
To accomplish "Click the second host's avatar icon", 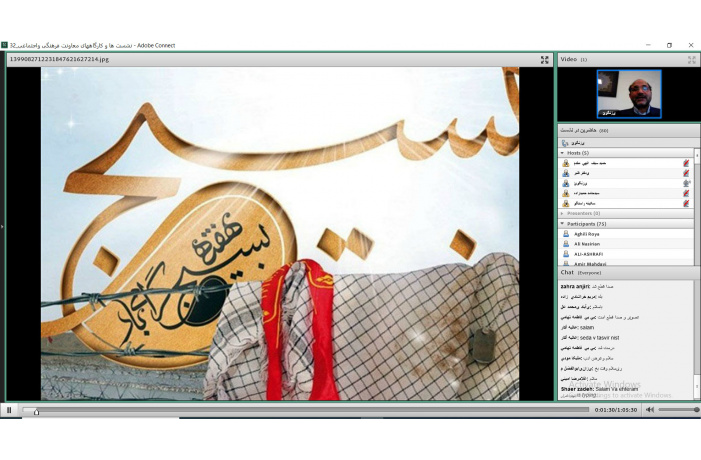I will point(566,173).
